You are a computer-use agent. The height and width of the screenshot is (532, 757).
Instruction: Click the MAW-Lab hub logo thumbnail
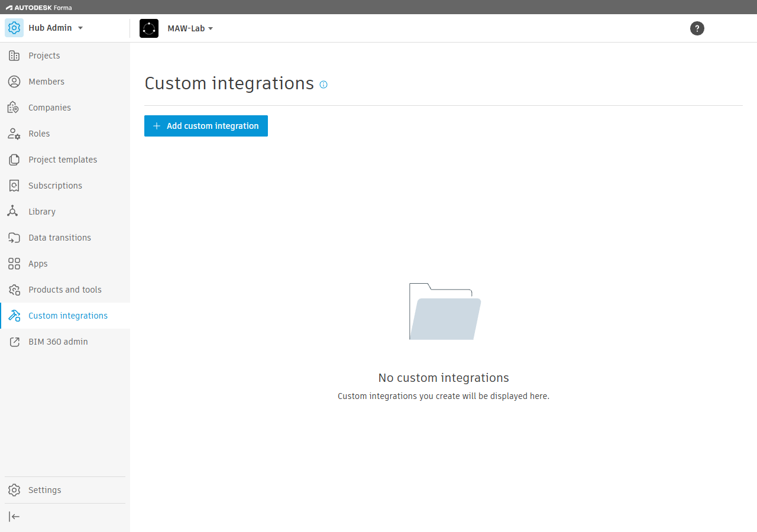coord(149,28)
